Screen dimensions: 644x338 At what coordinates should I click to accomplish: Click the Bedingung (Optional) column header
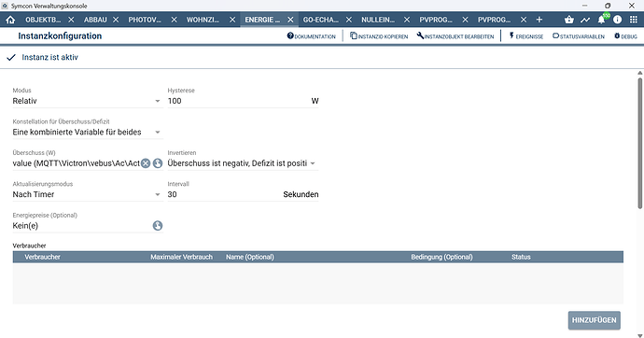[441, 257]
